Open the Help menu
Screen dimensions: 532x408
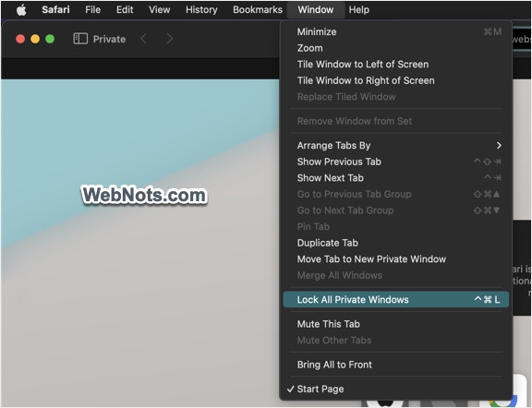[358, 9]
